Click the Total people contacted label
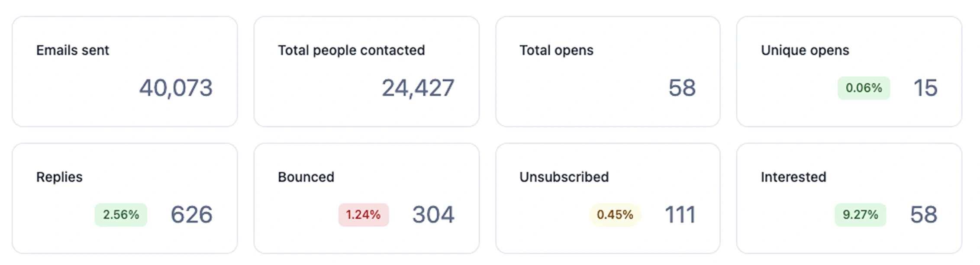This screenshot has width=980, height=265. click(351, 50)
